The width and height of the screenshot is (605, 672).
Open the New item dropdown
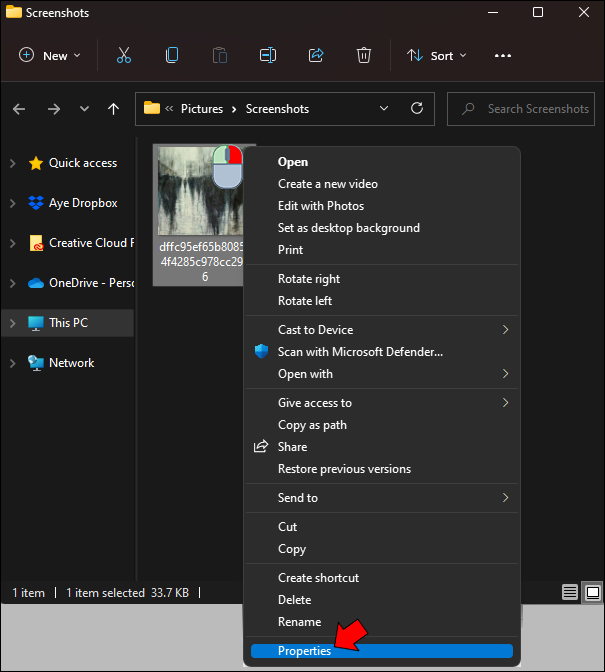click(x=46, y=56)
